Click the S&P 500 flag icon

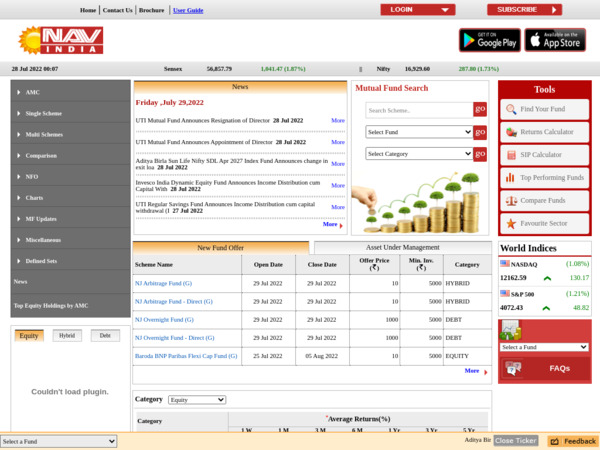505,293
